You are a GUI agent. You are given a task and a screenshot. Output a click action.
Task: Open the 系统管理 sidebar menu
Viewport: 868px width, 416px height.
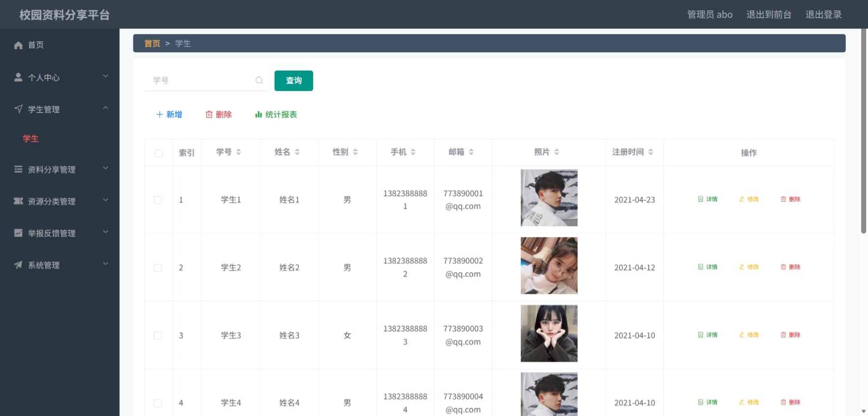pyautogui.click(x=60, y=265)
